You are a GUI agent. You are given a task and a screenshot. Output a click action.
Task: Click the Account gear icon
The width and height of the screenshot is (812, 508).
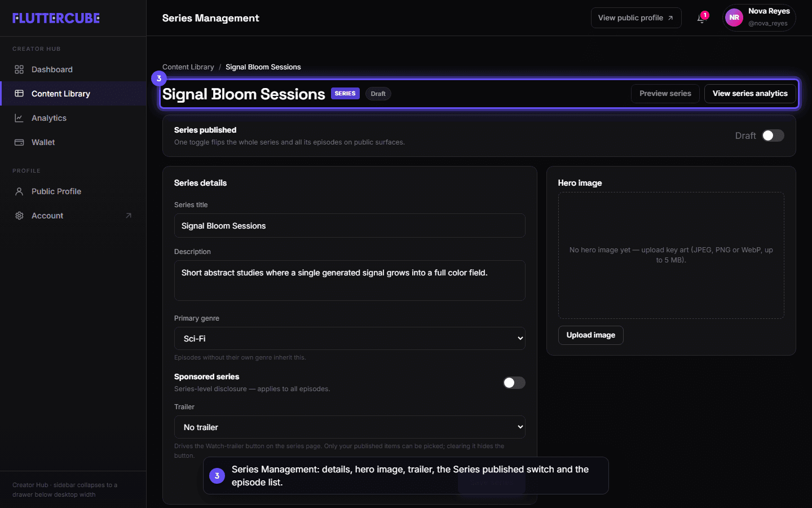tap(19, 216)
